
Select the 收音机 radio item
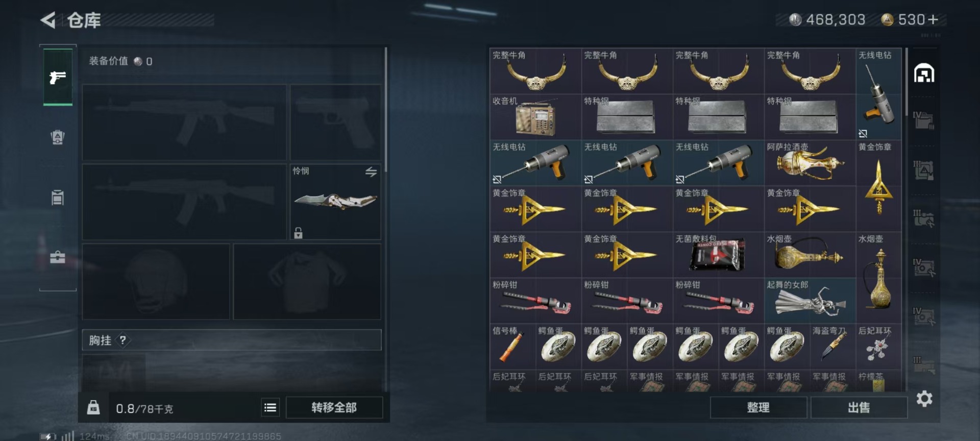[x=535, y=117]
